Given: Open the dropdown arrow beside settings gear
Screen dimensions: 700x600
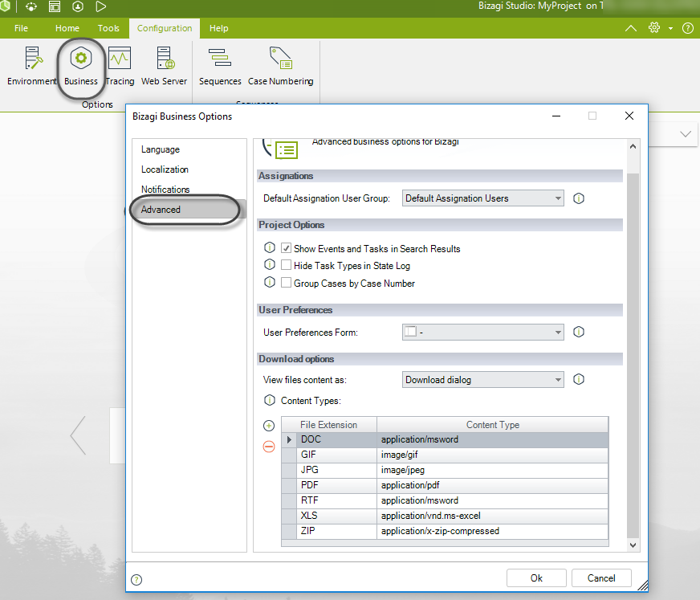Looking at the screenshot, I should point(670,29).
